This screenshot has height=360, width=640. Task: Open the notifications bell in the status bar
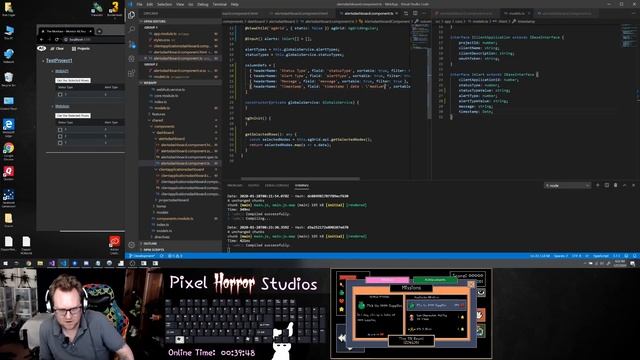tap(635, 256)
